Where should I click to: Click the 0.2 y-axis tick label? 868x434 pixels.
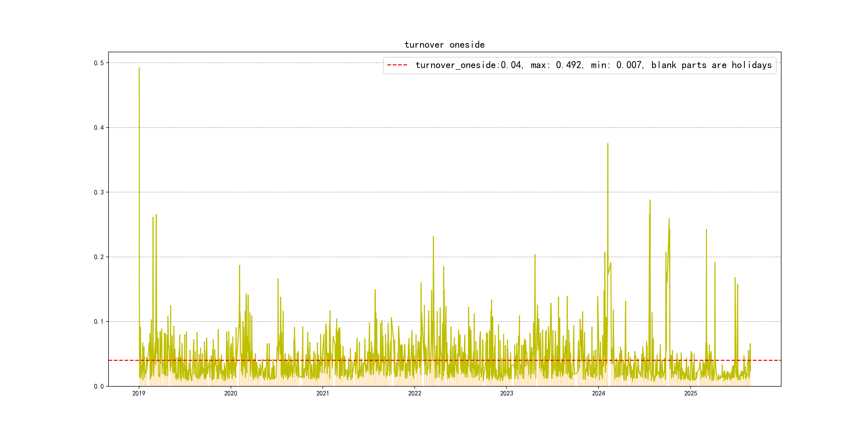coord(99,257)
